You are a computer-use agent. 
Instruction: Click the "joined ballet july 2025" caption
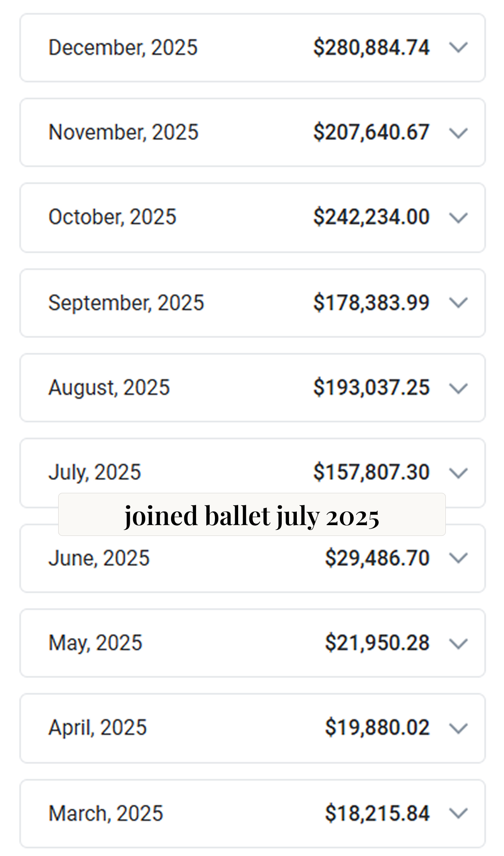pos(252,515)
